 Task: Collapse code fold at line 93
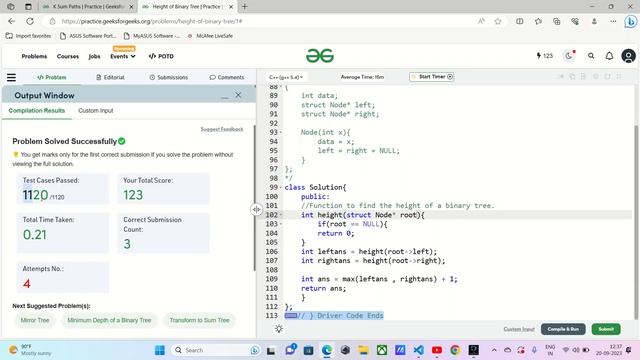point(280,132)
